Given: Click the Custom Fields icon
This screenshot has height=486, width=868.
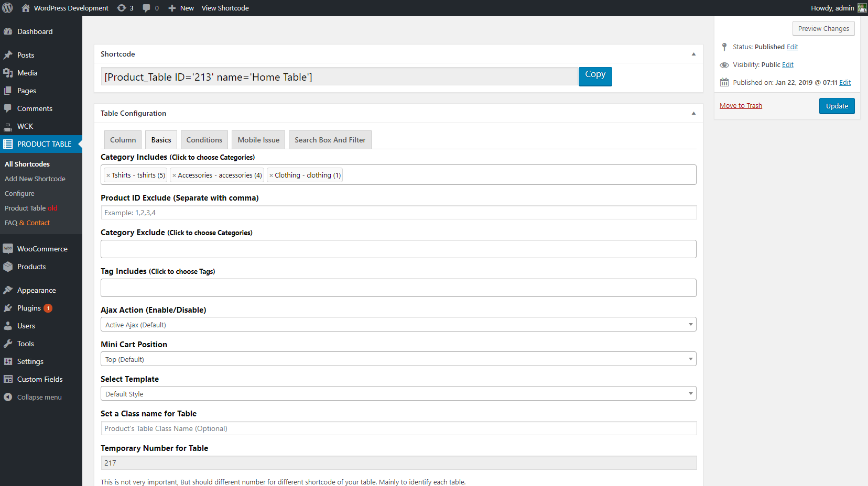Looking at the screenshot, I should pos(8,379).
